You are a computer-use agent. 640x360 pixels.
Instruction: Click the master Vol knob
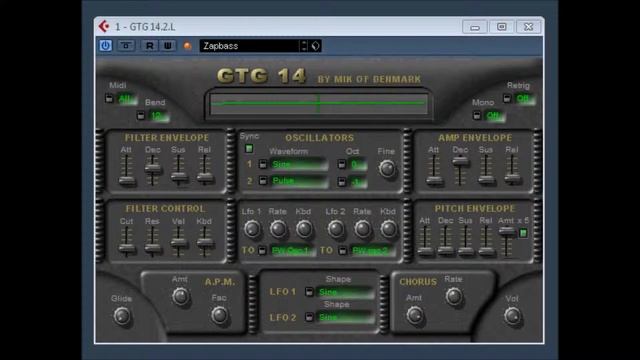512,316
